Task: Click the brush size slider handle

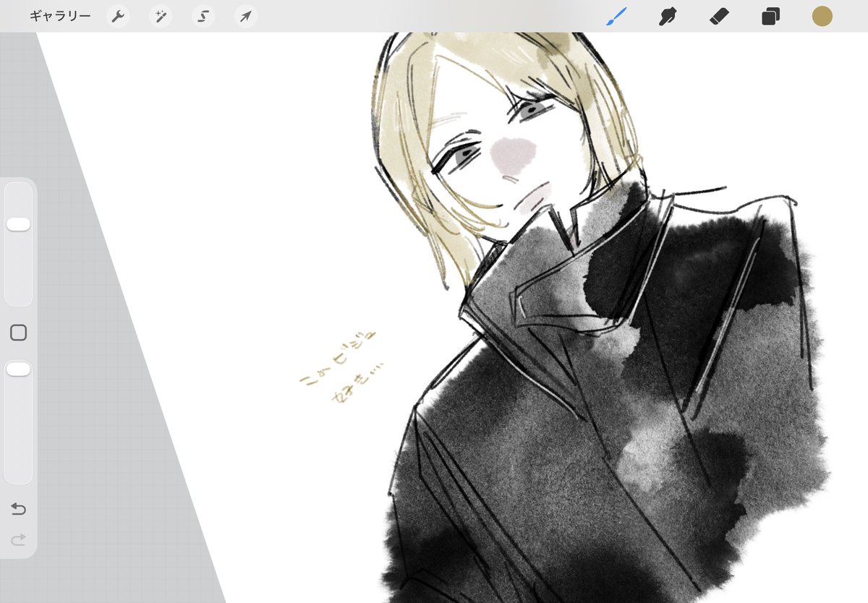Action: 18,224
